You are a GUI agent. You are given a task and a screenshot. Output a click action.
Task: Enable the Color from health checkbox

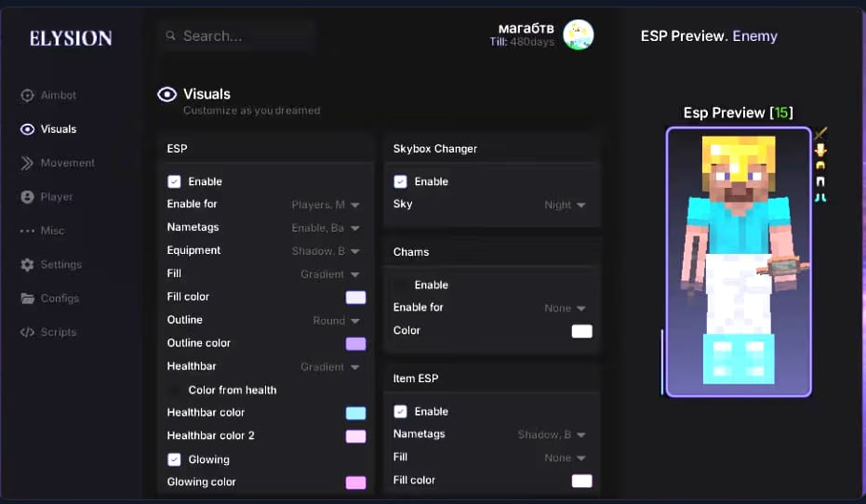click(174, 391)
